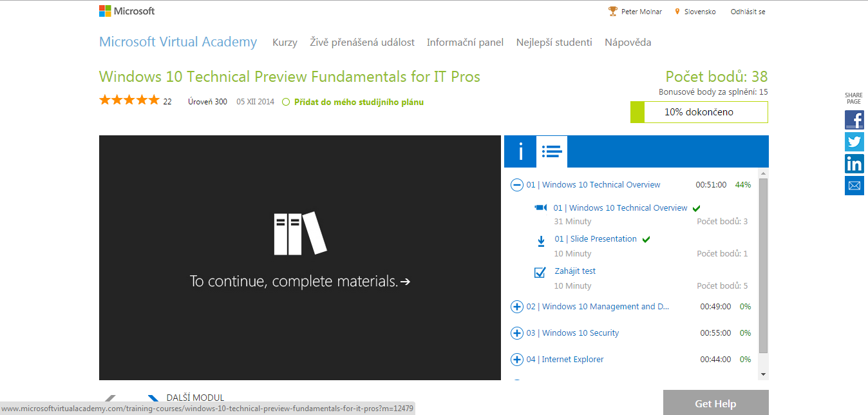The height and width of the screenshot is (415, 868).
Task: Go to Microsoft Virtual Academy home
Action: [x=178, y=42]
